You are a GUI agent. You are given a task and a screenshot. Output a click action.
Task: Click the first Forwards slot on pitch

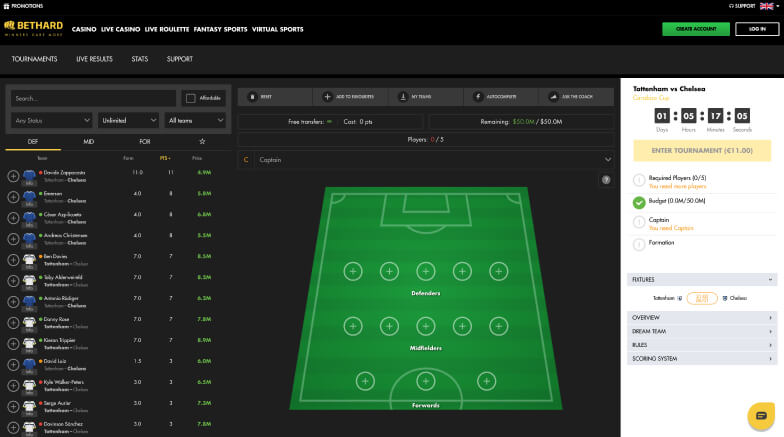365,381
